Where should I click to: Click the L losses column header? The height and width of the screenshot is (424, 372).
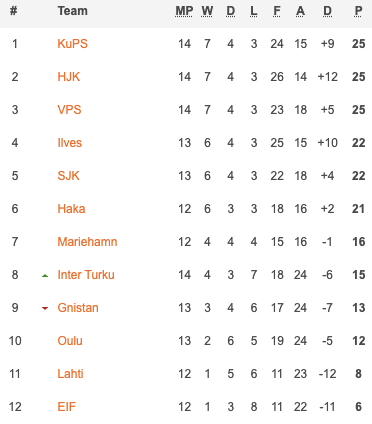254,11
